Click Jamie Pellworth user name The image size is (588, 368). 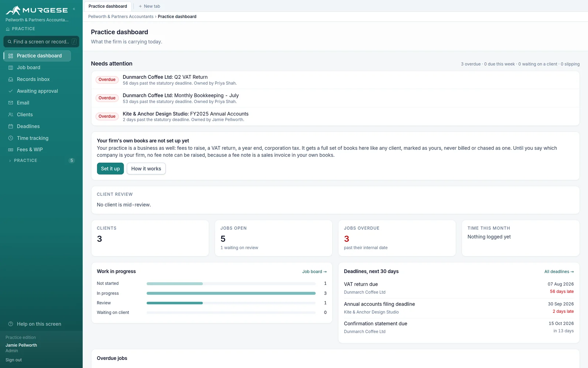(x=21, y=345)
